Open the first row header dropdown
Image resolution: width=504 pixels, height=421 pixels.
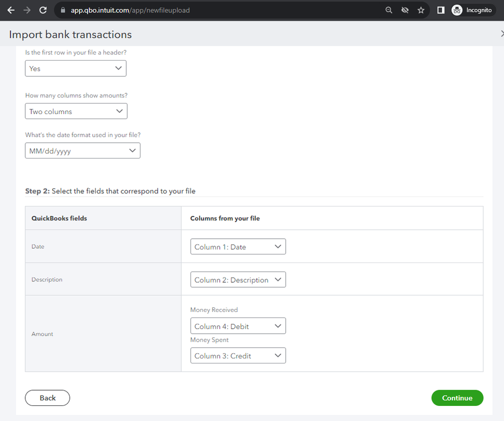click(x=76, y=69)
